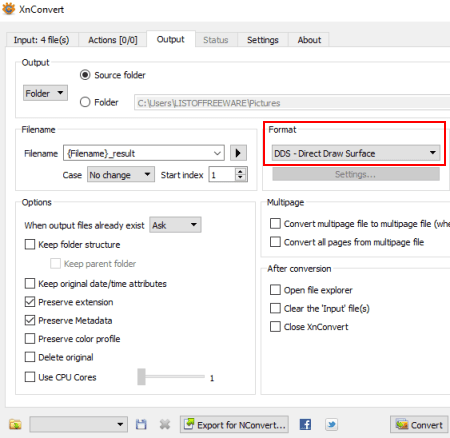Delete preset with the X icon
Viewport: 450px width, 438px height.
pos(165,424)
